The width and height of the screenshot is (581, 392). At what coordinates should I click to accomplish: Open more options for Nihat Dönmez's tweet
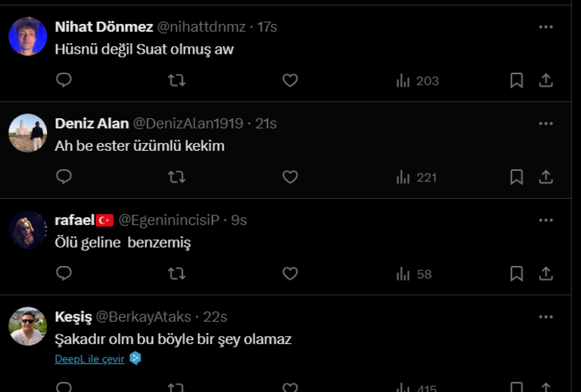(546, 26)
